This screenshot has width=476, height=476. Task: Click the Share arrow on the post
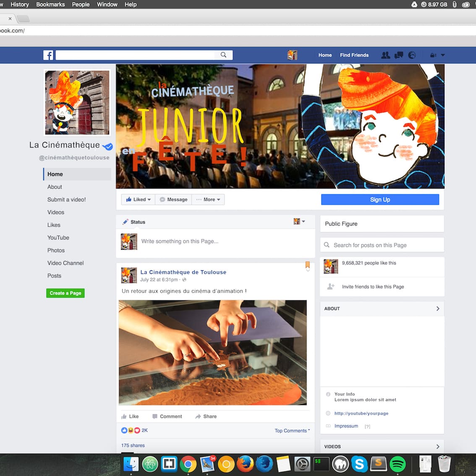(x=206, y=416)
